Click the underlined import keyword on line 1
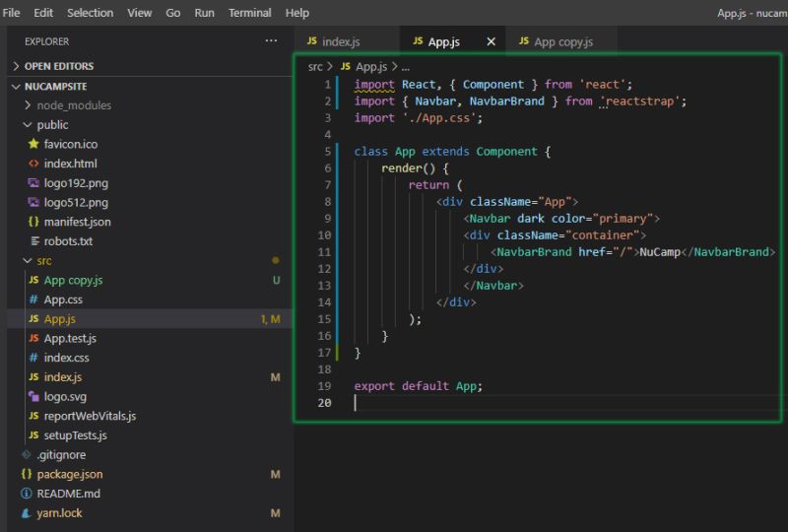Image resolution: width=788 pixels, height=532 pixels. click(374, 85)
